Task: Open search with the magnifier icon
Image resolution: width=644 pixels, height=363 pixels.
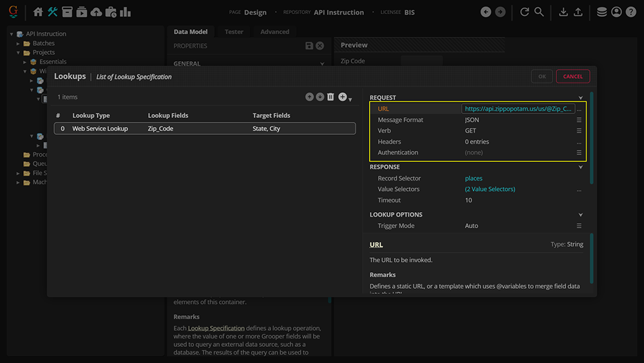Action: point(539,12)
